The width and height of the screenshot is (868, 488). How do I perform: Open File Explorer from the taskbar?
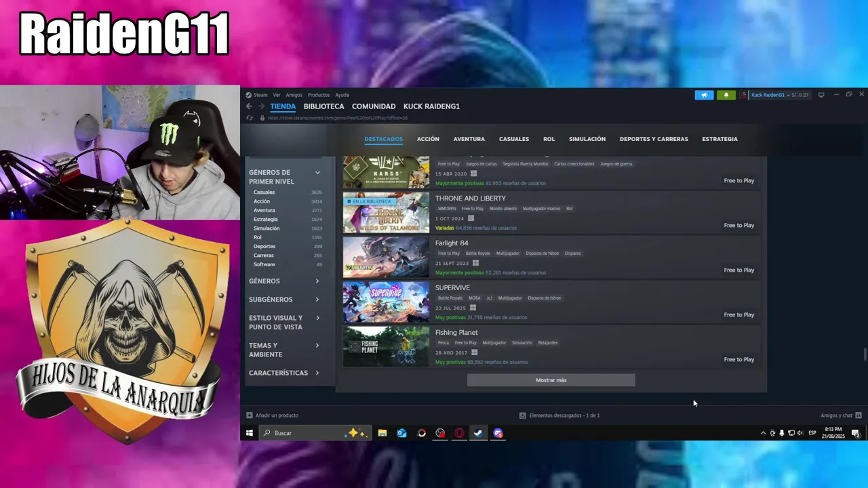click(382, 433)
